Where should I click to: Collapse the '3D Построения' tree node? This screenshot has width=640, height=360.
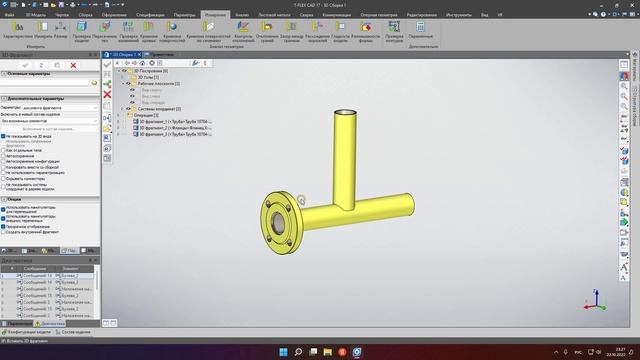point(119,71)
